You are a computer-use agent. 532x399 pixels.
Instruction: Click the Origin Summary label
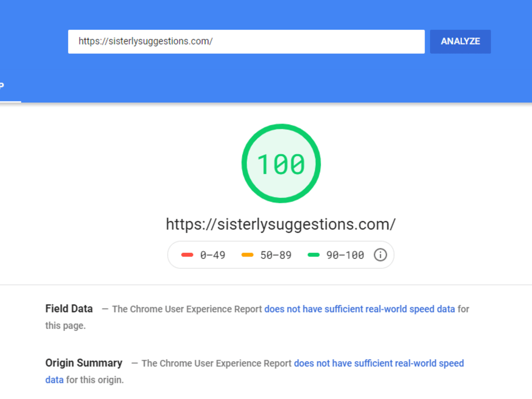pos(84,363)
